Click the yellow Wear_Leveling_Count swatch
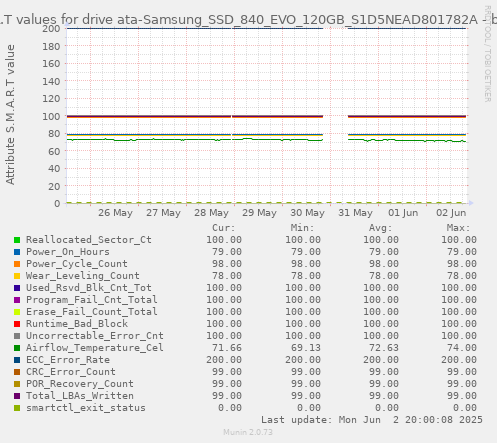This screenshot has height=443, width=497. point(17,276)
